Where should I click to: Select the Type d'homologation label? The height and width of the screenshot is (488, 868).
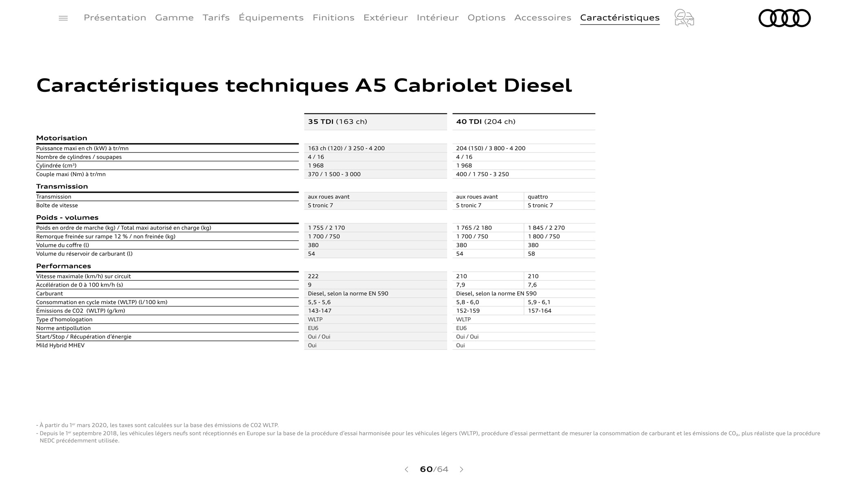tap(64, 320)
